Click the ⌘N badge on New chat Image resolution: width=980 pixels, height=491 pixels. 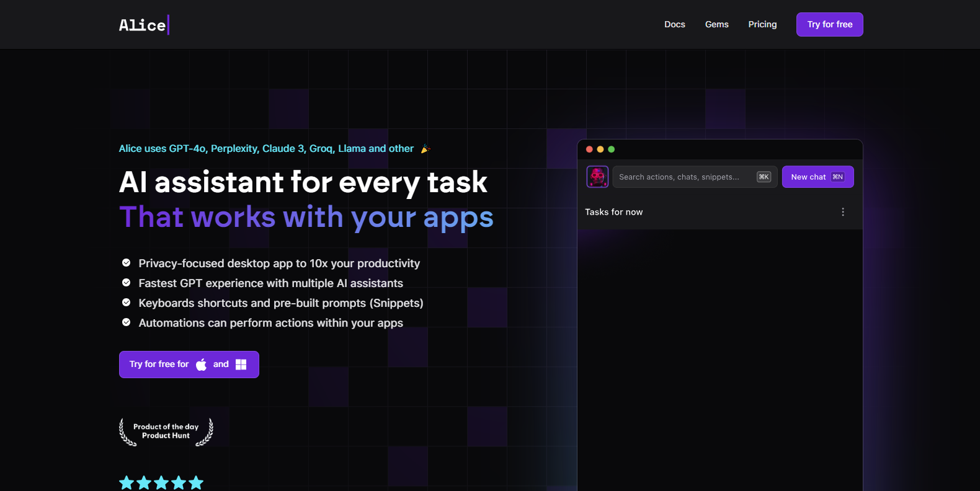click(837, 177)
